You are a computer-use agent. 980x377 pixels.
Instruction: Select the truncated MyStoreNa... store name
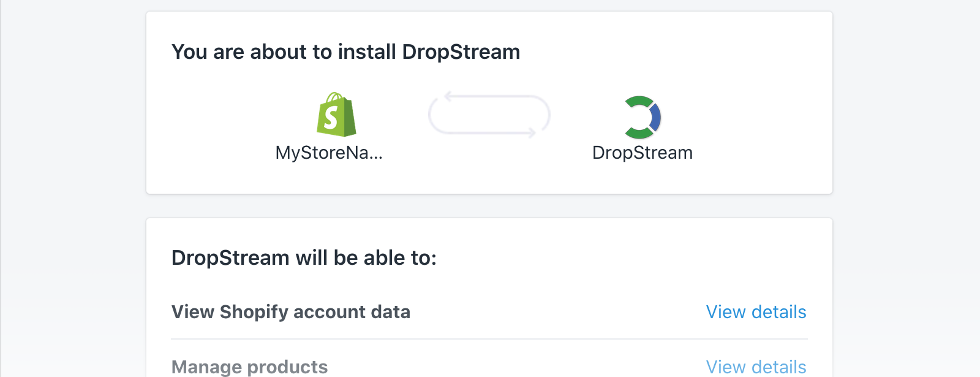point(329,153)
